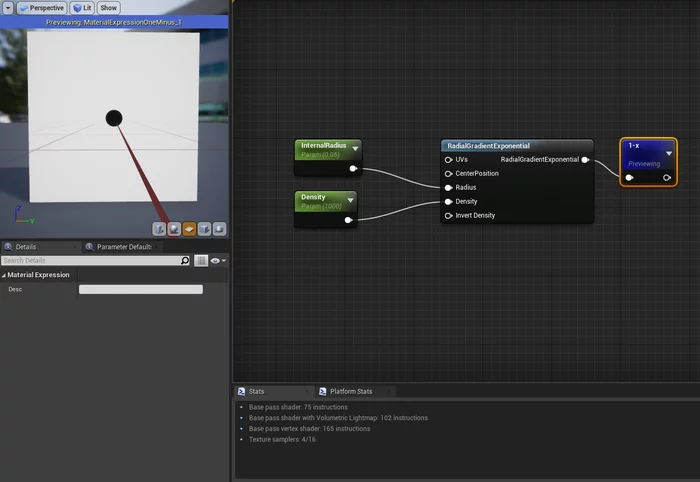Click the Invert Density input pin

pos(449,216)
